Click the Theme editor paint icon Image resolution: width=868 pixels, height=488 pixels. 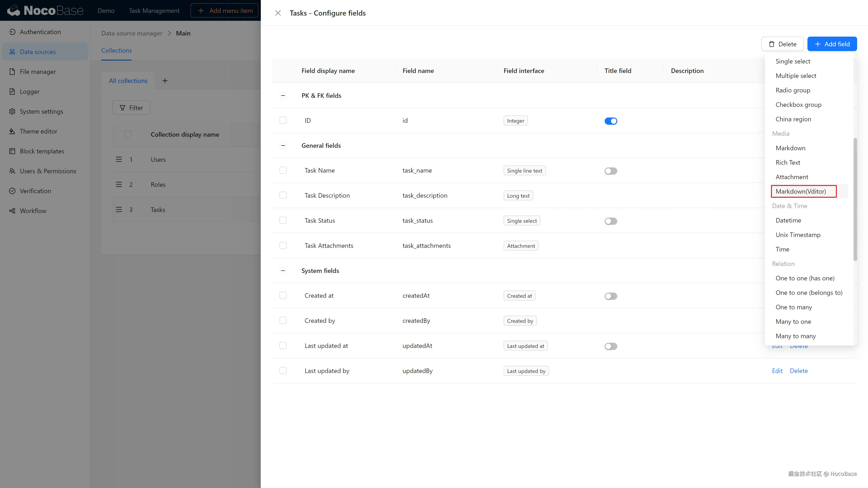pyautogui.click(x=12, y=131)
